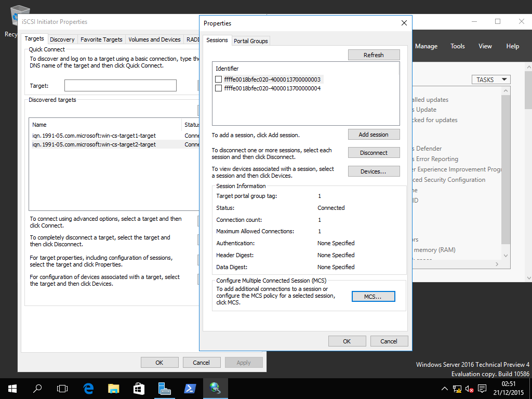The height and width of the screenshot is (399, 532).
Task: Switch to Server Manager on the taskbar
Action: coord(165,388)
